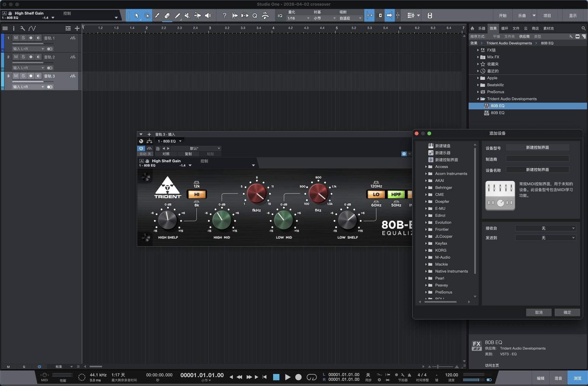Start playback with the Play button
The image size is (588, 386).
click(x=288, y=377)
